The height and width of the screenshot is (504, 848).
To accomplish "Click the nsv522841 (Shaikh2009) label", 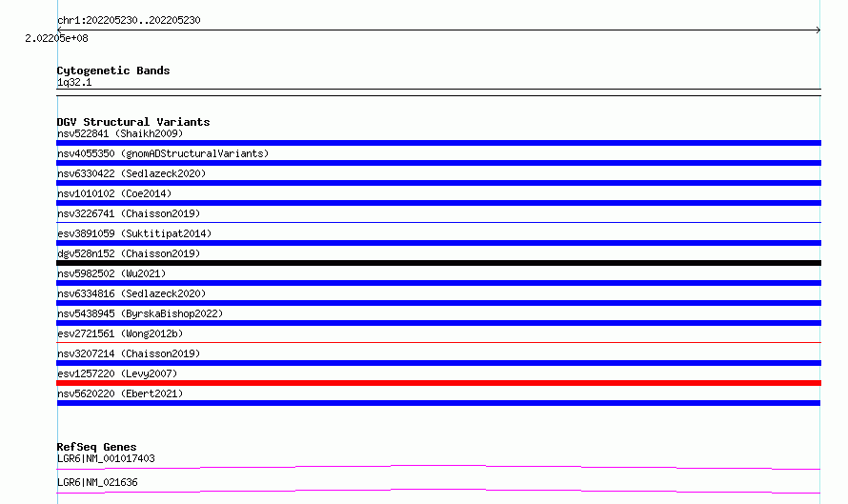I will click(x=120, y=133).
